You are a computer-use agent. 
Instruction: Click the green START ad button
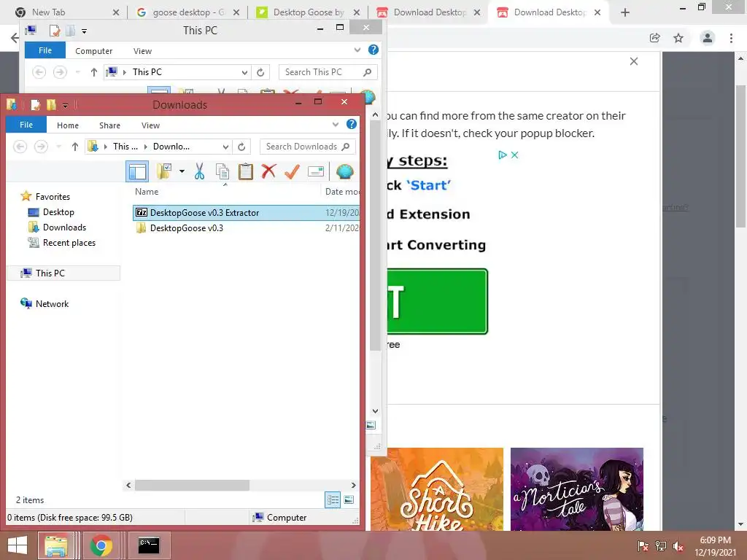[437, 301]
